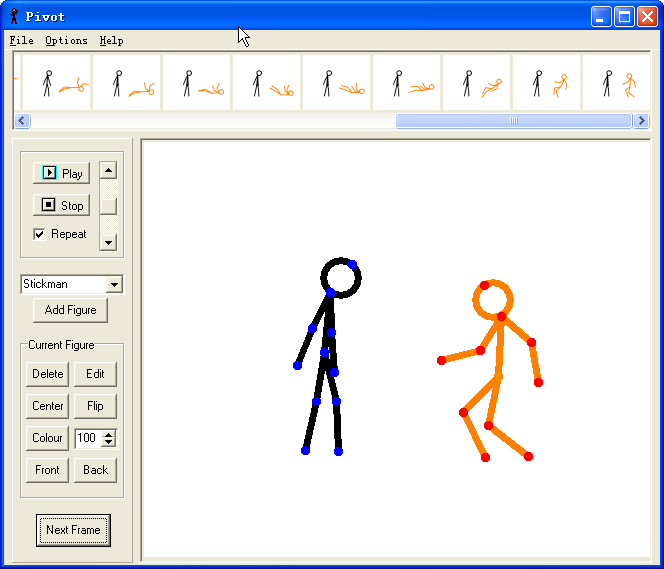Select fifth fully visible frame thumbnail
The width and height of the screenshot is (664, 569).
[x=337, y=82]
